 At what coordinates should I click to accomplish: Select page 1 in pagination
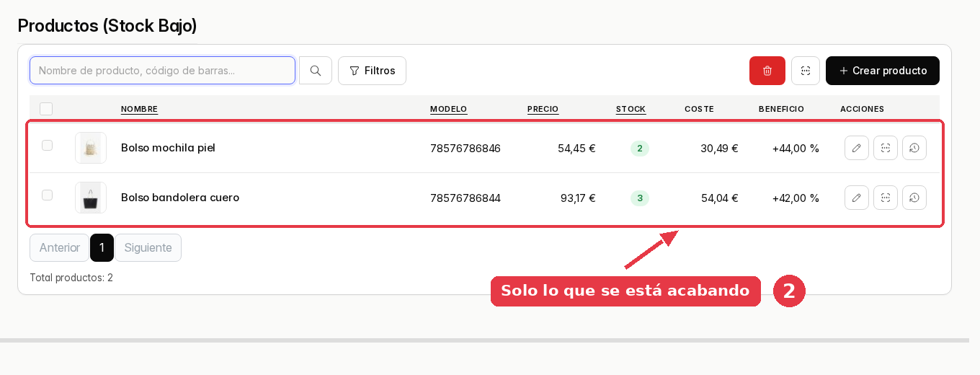102,247
